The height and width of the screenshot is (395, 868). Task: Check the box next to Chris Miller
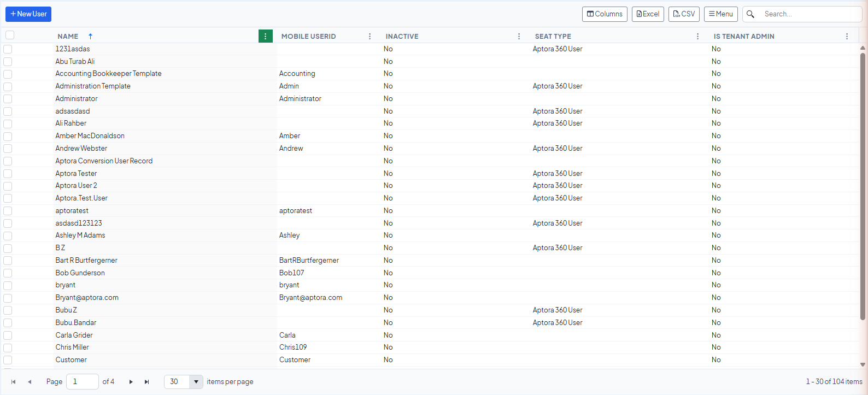pos(8,347)
